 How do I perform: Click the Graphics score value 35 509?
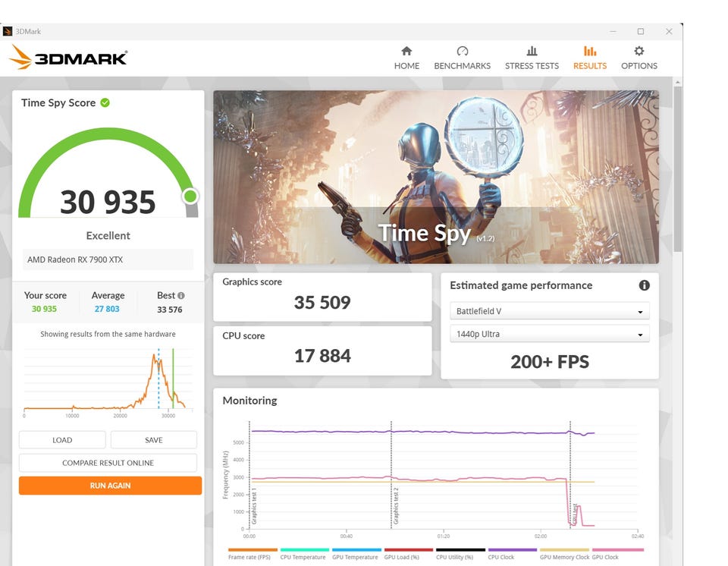click(322, 303)
